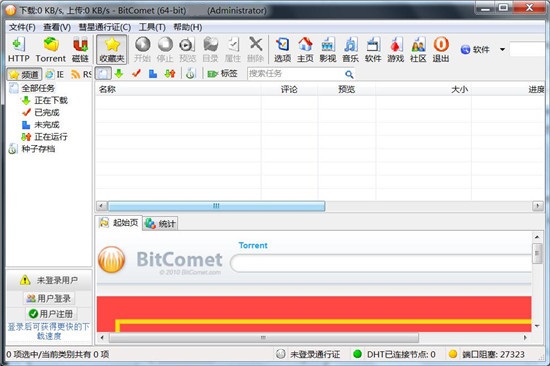550x366 pixels.
Task: Switch to the 统计 tab
Action: (x=161, y=224)
